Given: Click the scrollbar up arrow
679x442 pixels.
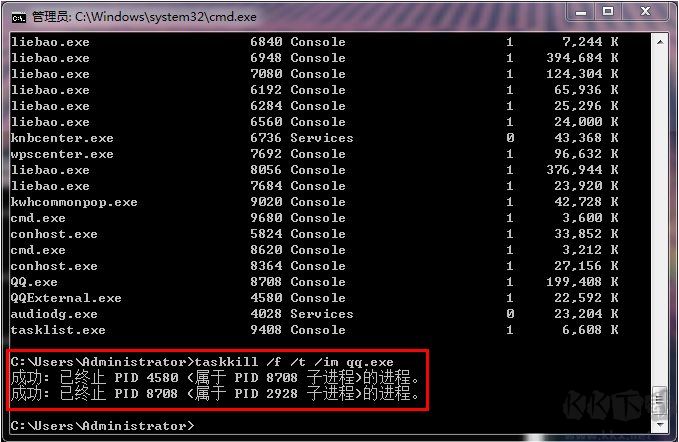Looking at the screenshot, I should tap(660, 42).
